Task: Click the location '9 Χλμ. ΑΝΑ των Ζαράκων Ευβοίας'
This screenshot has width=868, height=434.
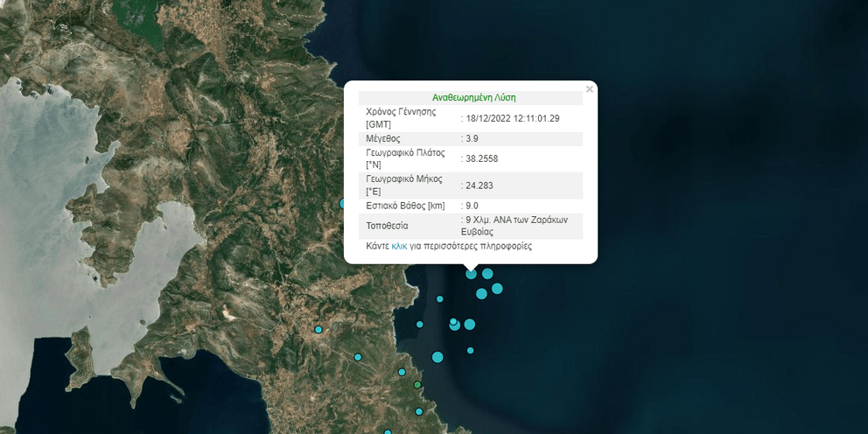Action: (x=514, y=226)
